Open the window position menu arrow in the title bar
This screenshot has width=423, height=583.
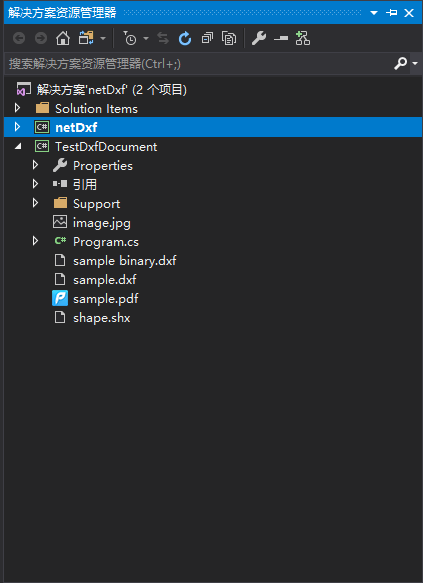pyautogui.click(x=374, y=13)
